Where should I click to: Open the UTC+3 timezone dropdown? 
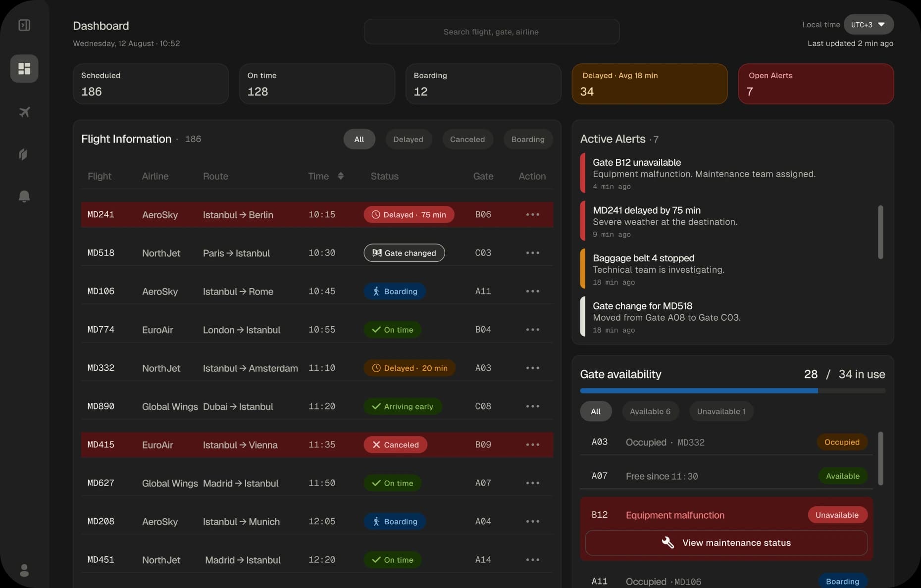[869, 25]
